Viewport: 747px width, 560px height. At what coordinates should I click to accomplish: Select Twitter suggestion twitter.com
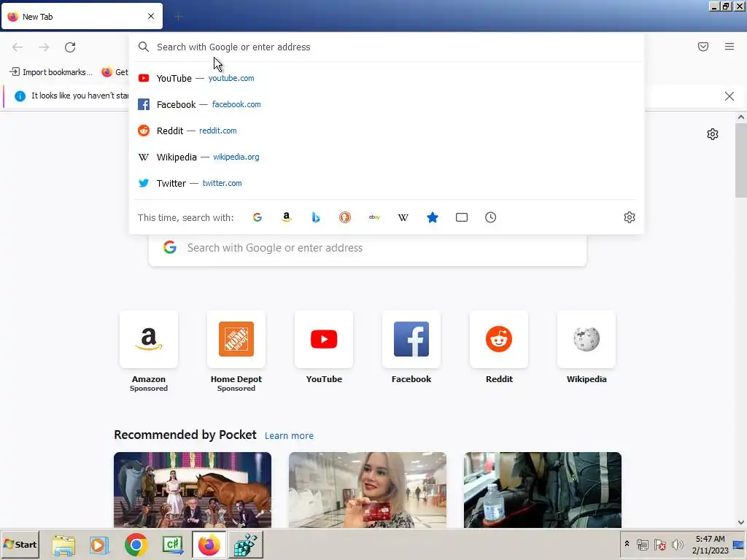pyautogui.click(x=387, y=183)
